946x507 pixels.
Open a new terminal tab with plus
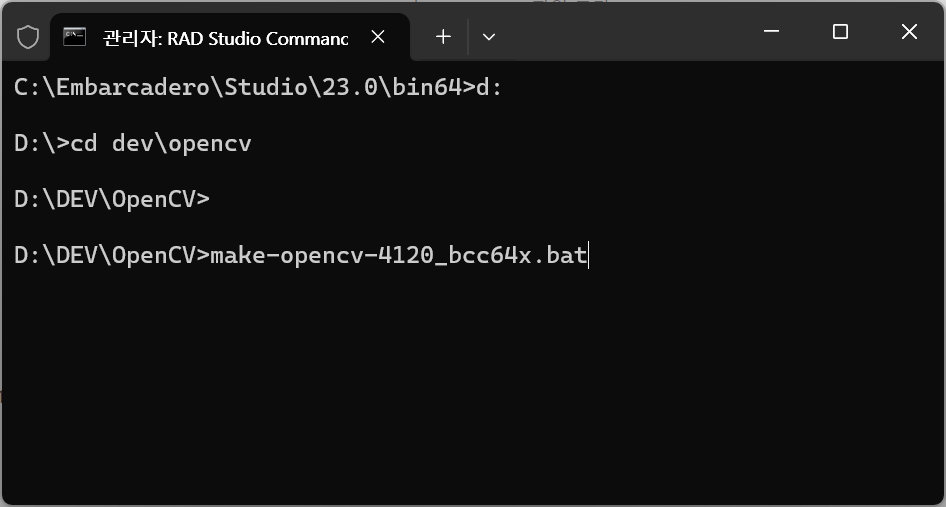(443, 37)
